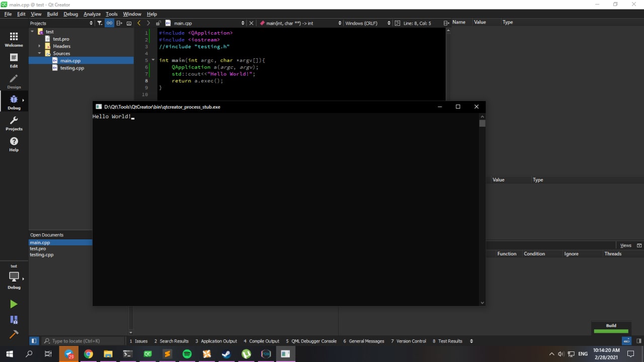
Task: Open the symbol dropdown showing main(int, char **)
Action: [300, 23]
